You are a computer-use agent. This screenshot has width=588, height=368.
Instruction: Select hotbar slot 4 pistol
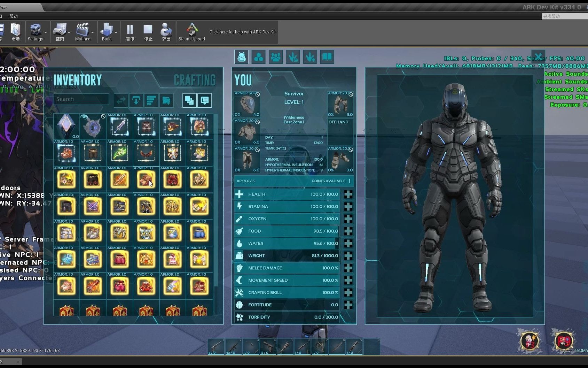(x=268, y=347)
